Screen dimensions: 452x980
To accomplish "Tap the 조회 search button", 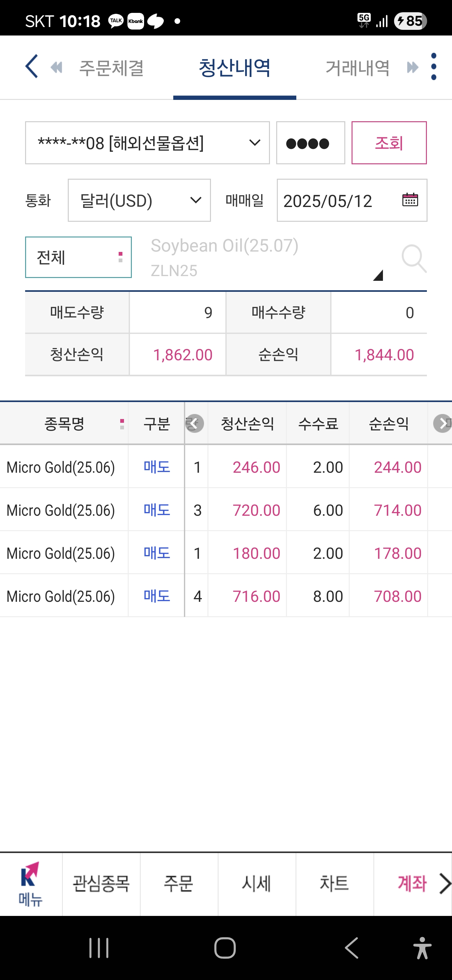I will click(389, 143).
